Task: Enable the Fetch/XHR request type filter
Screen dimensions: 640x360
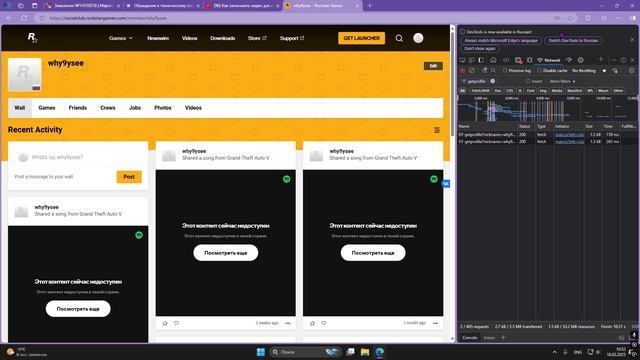Action: pos(480,91)
